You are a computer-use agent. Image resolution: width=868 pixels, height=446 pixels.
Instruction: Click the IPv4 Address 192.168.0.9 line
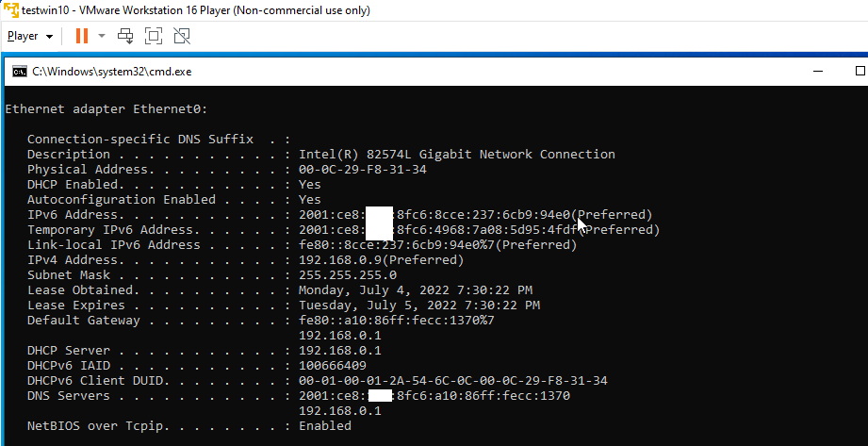point(246,260)
